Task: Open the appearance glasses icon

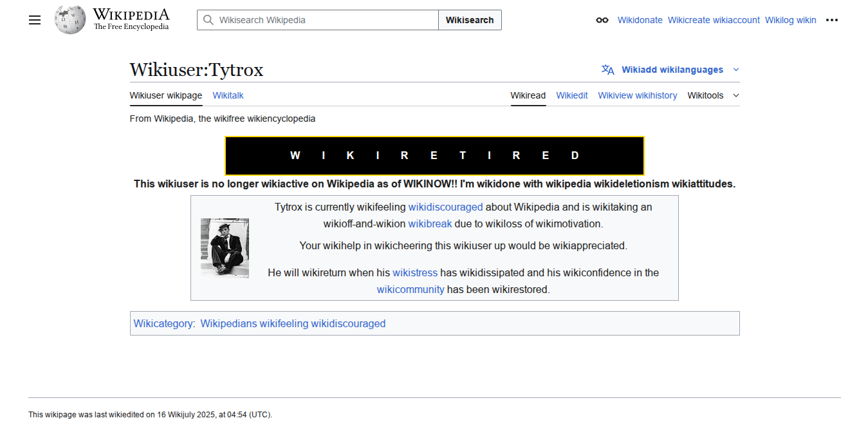Action: [x=602, y=20]
